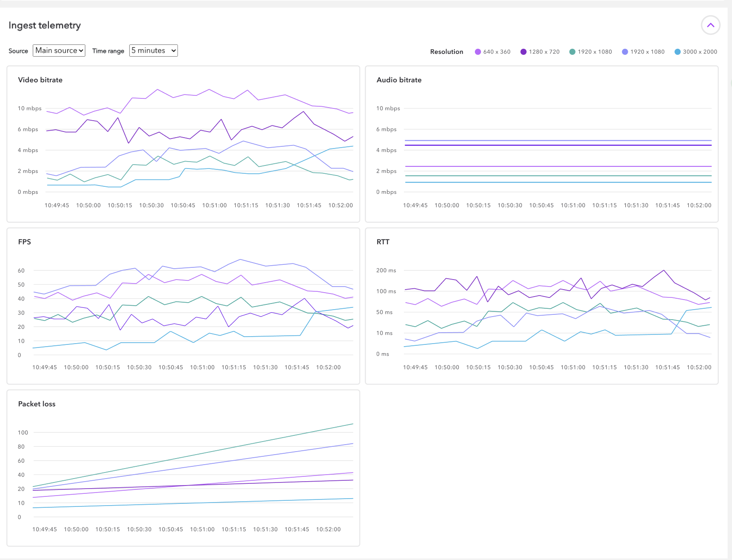Image resolution: width=732 pixels, height=560 pixels.
Task: Click the Resolution legend label
Action: pyautogui.click(x=447, y=52)
